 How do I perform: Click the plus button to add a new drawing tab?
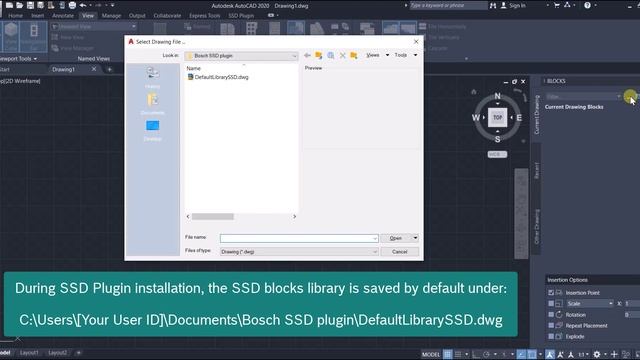[109, 69]
